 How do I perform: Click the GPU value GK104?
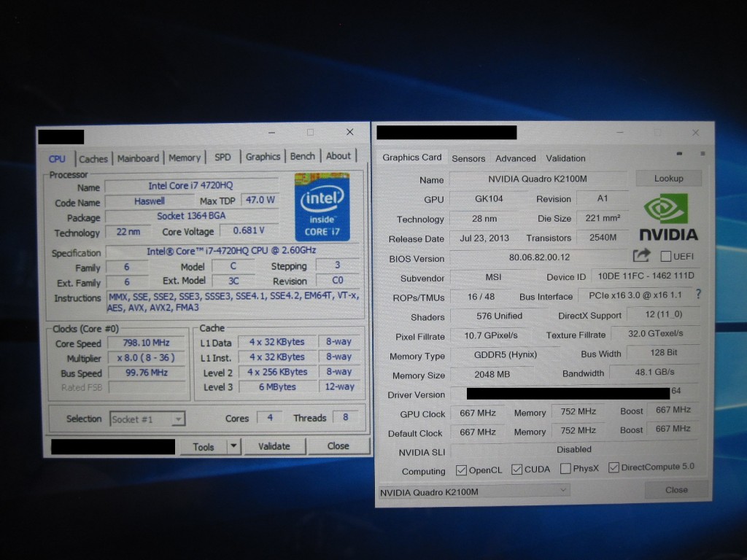[489, 199]
